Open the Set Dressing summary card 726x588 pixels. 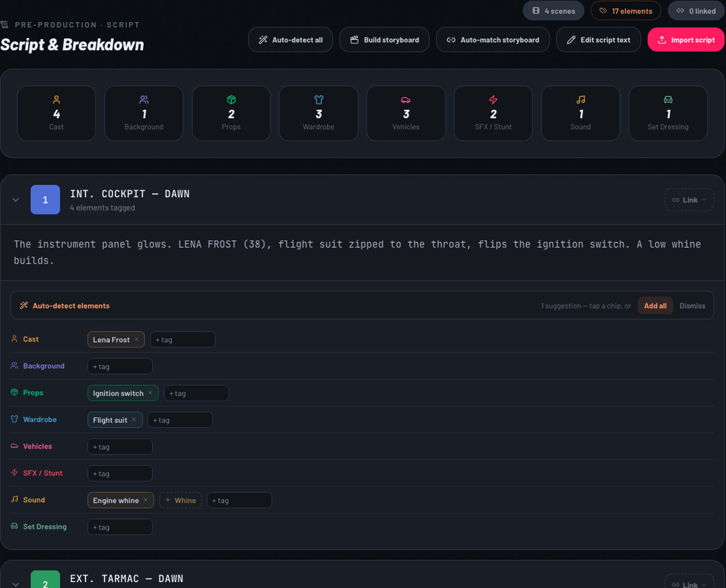[x=668, y=113]
